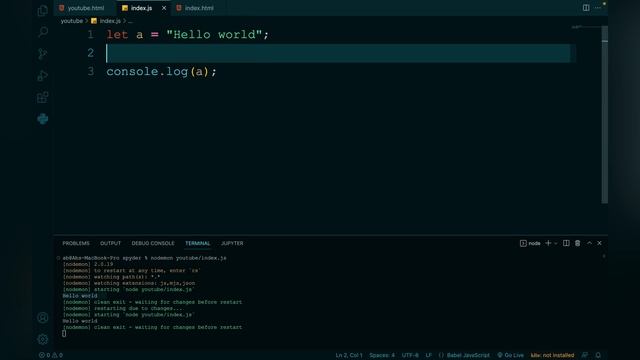Change indentation via Spaces: 4
The height and width of the screenshot is (360, 640).
382,355
